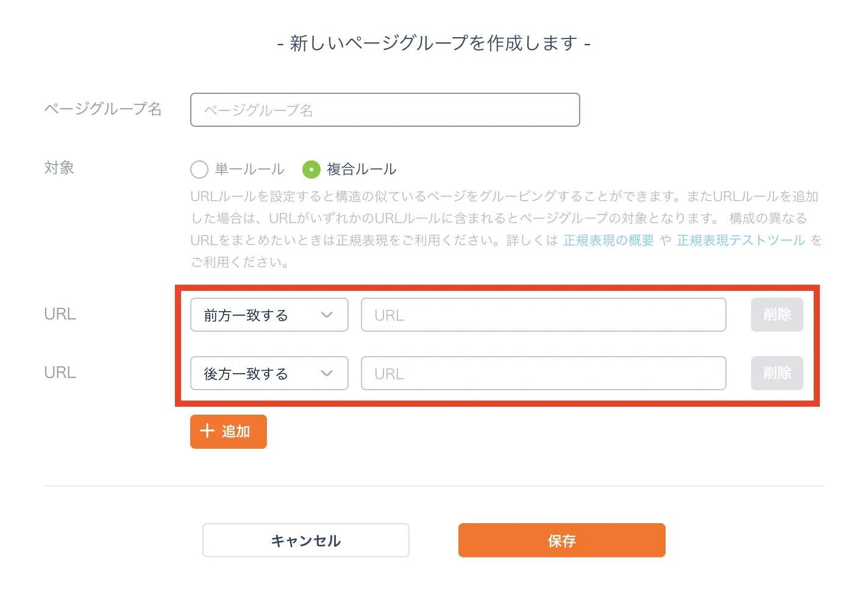868x589 pixels.
Task: Click the 対象 label text
Action: pos(59,168)
